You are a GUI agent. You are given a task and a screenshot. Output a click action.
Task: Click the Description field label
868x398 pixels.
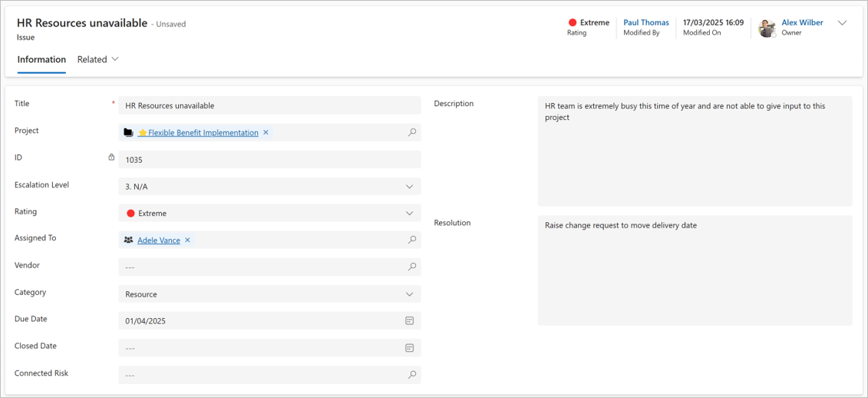(x=454, y=104)
